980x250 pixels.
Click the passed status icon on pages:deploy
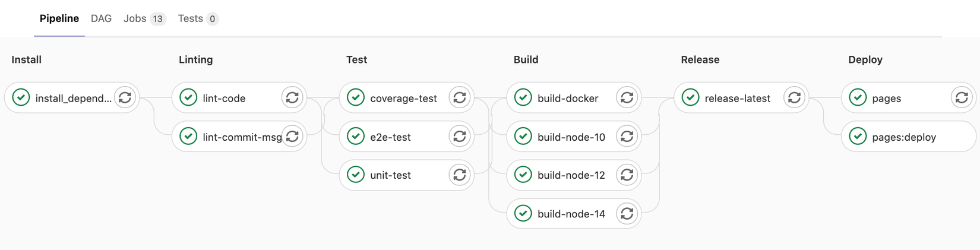[x=858, y=137]
